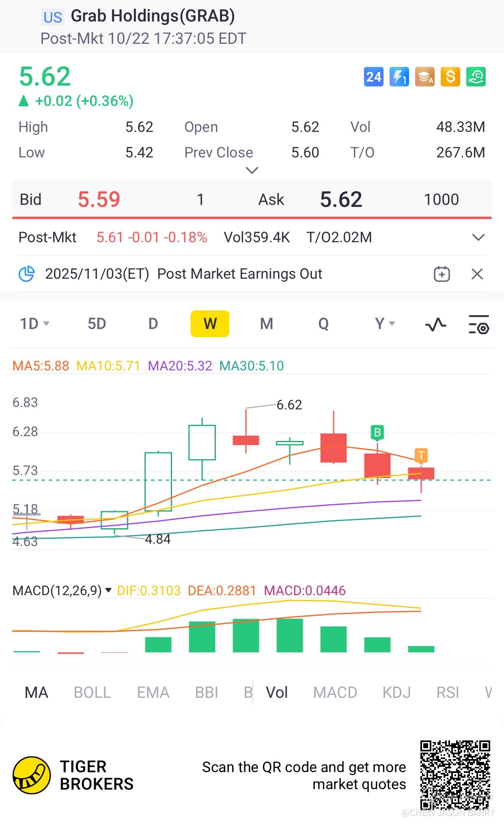Image resolution: width=504 pixels, height=824 pixels.
Task: Tap the lightning bolt quick trade icon
Action: (399, 77)
